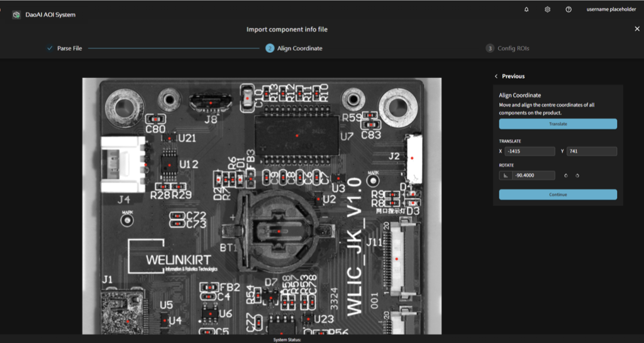Click the rotate angle value field
The height and width of the screenshot is (343, 644).
coord(533,176)
